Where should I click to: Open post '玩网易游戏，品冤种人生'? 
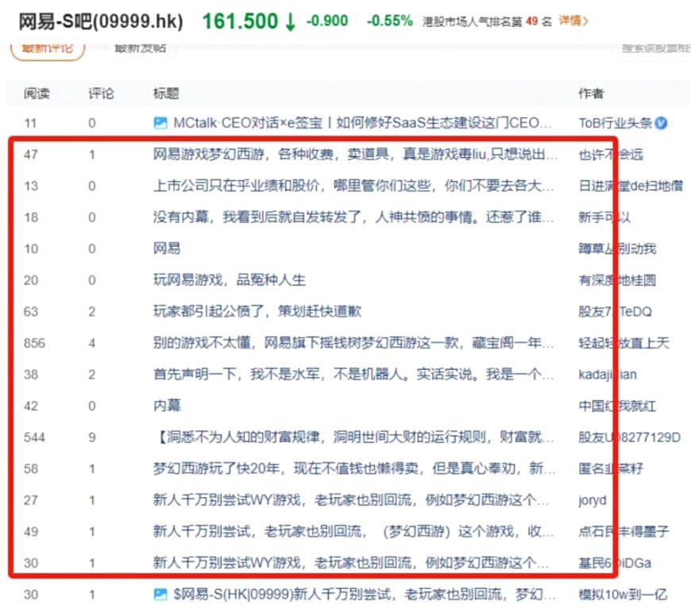[230, 280]
